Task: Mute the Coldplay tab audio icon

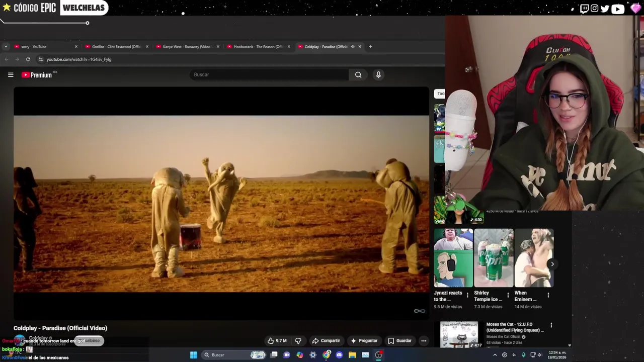Action: coord(353,47)
